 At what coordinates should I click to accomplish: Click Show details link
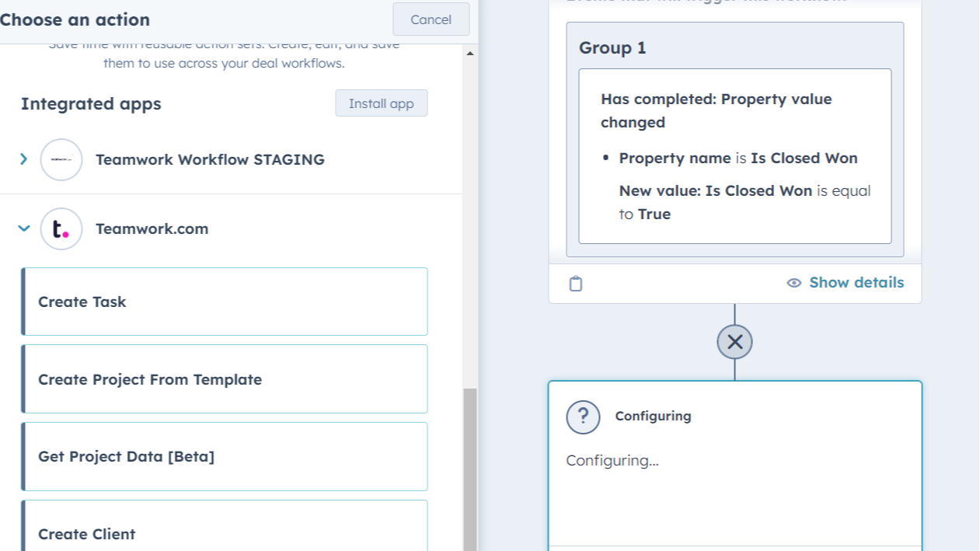[x=856, y=282]
